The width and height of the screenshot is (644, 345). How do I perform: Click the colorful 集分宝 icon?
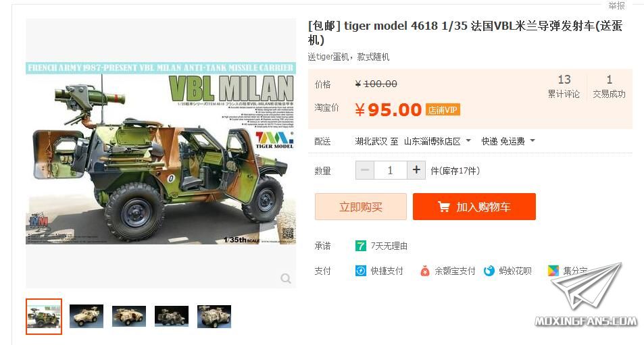[553, 271]
